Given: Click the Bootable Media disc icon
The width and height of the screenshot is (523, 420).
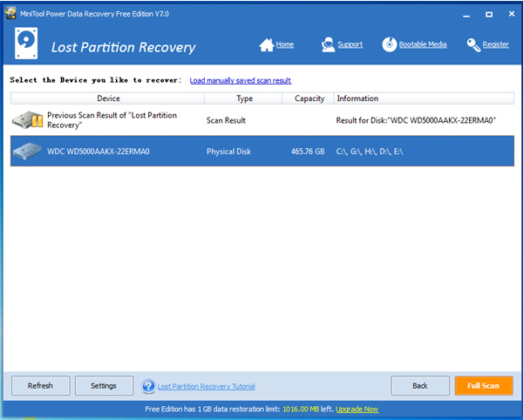Looking at the screenshot, I should 390,44.
